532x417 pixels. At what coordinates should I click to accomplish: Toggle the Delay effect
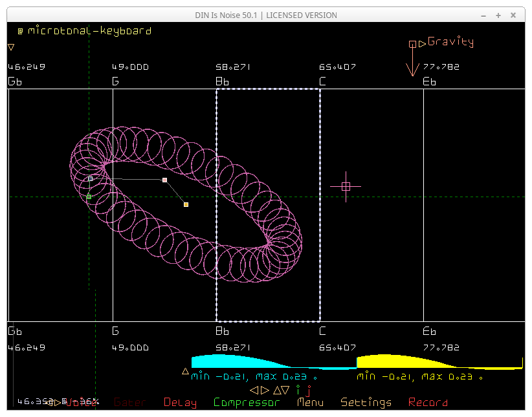(x=180, y=402)
